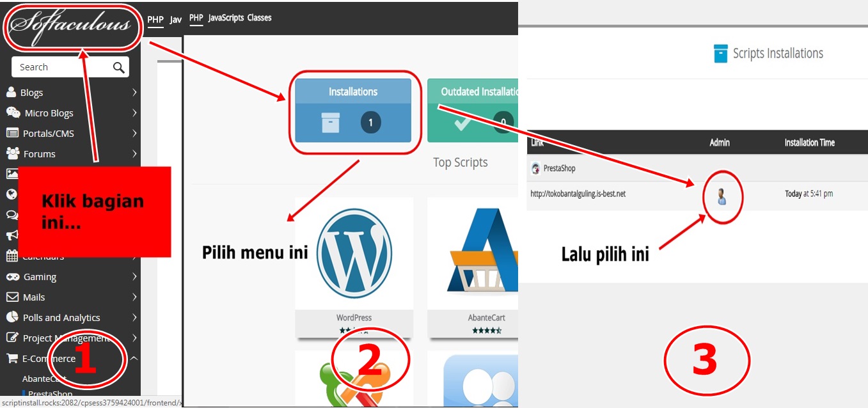Focus the Search input field
Screen dimensions: 868x408
click(70, 67)
